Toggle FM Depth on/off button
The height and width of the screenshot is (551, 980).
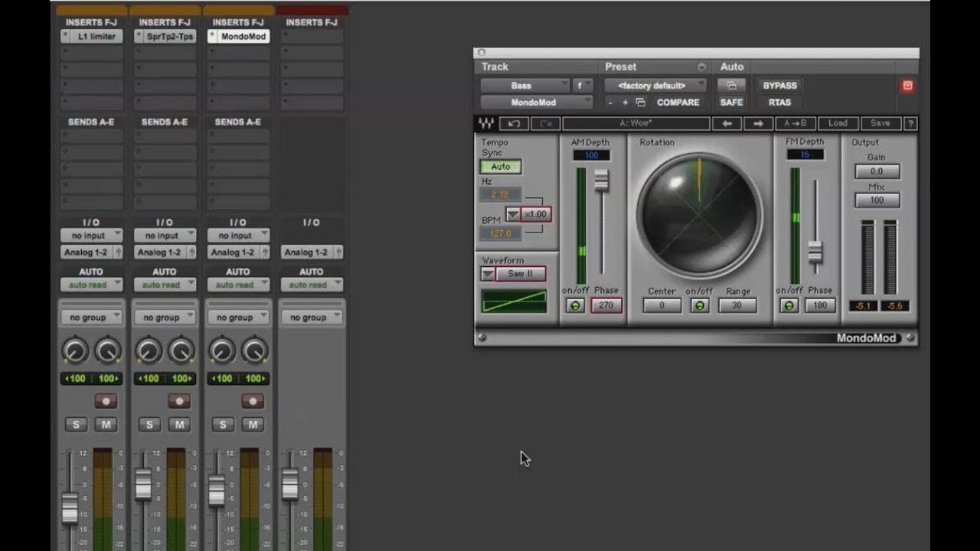tap(789, 305)
